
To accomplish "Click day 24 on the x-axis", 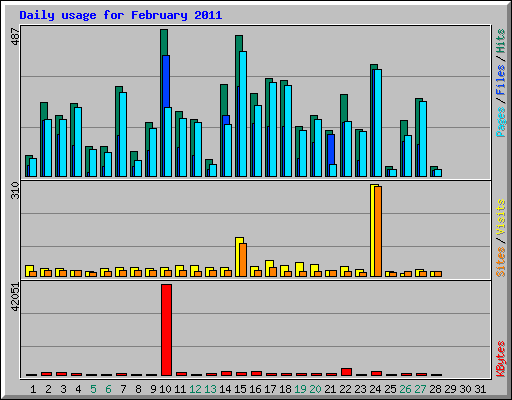I will coord(375,389).
